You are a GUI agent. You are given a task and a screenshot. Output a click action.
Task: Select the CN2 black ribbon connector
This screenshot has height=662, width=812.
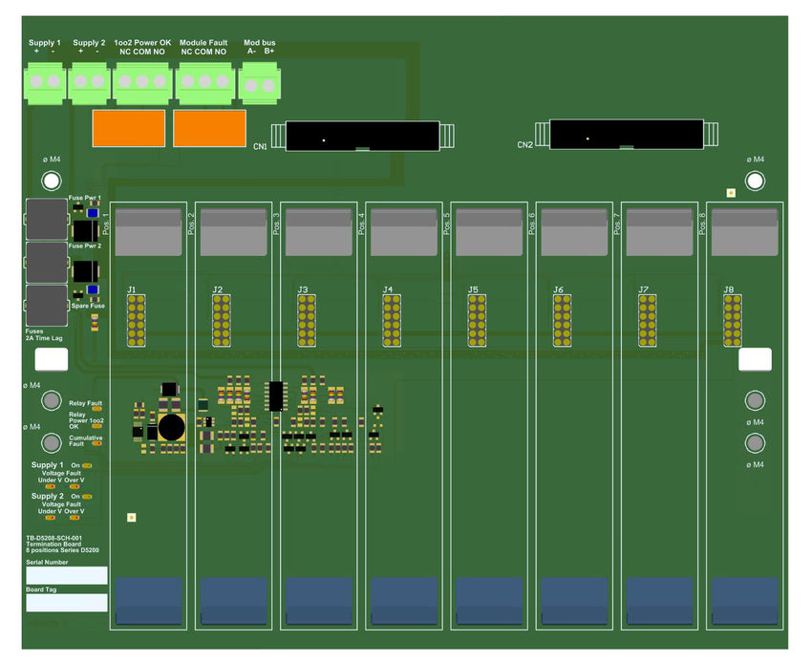[x=626, y=135]
